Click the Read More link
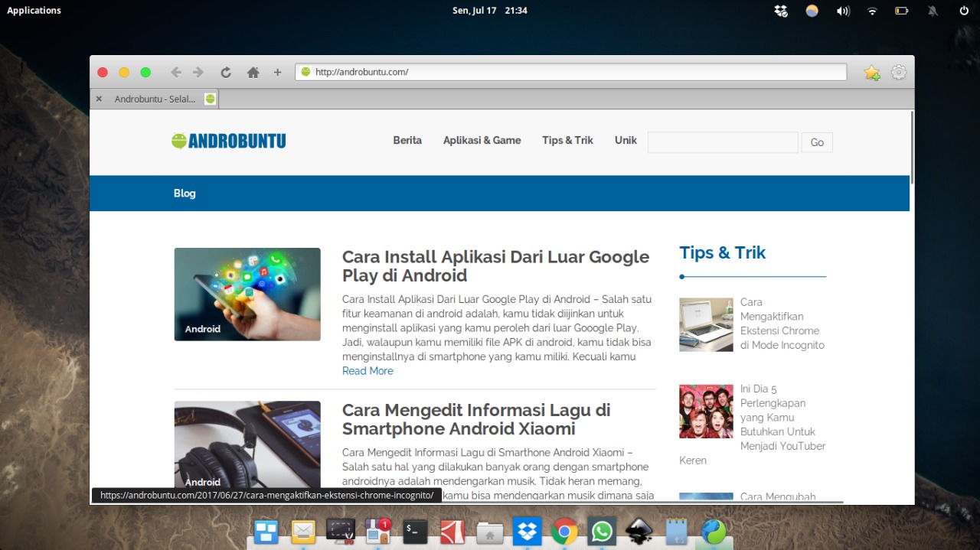 367,370
